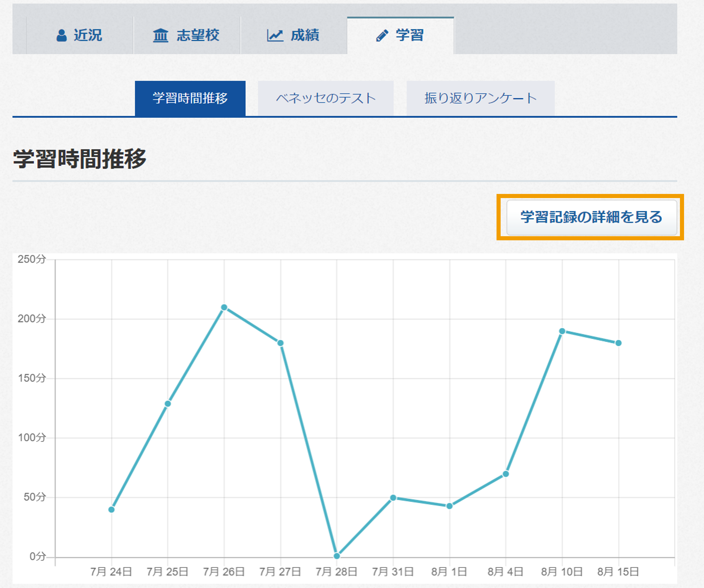Open the ベネッセのテスト sub-tab
Screen dimensions: 704x588
[326, 99]
